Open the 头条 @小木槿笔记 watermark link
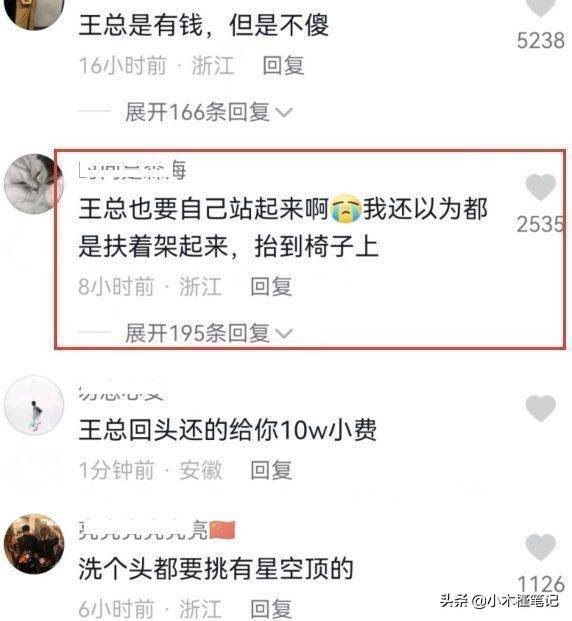 click(x=499, y=601)
